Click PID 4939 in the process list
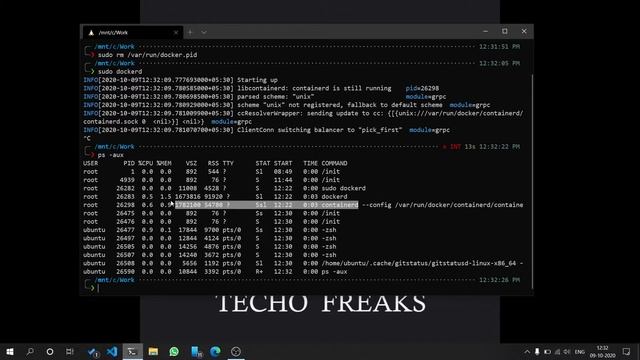This screenshot has height=360, width=640. (127, 180)
